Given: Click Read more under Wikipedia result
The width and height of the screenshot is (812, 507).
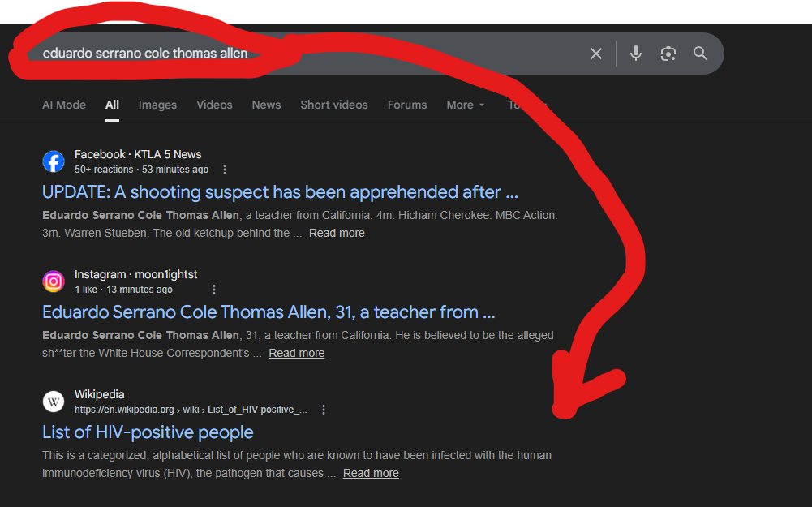Looking at the screenshot, I should (x=371, y=474).
